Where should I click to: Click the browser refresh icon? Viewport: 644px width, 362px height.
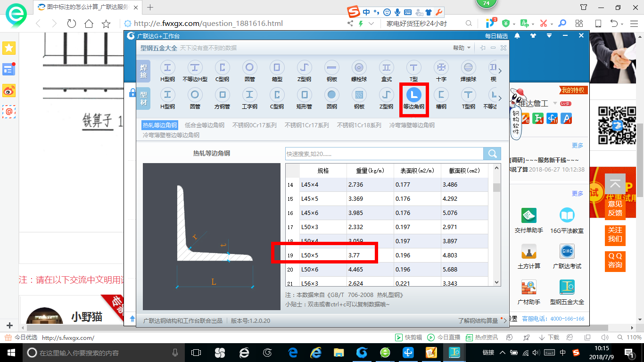71,24
